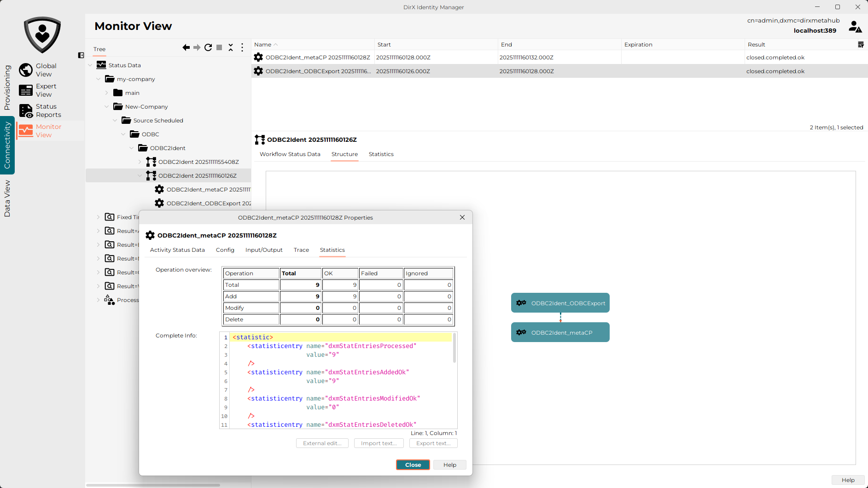Switch to Workflow Status Data tab
The image size is (868, 488).
290,154
